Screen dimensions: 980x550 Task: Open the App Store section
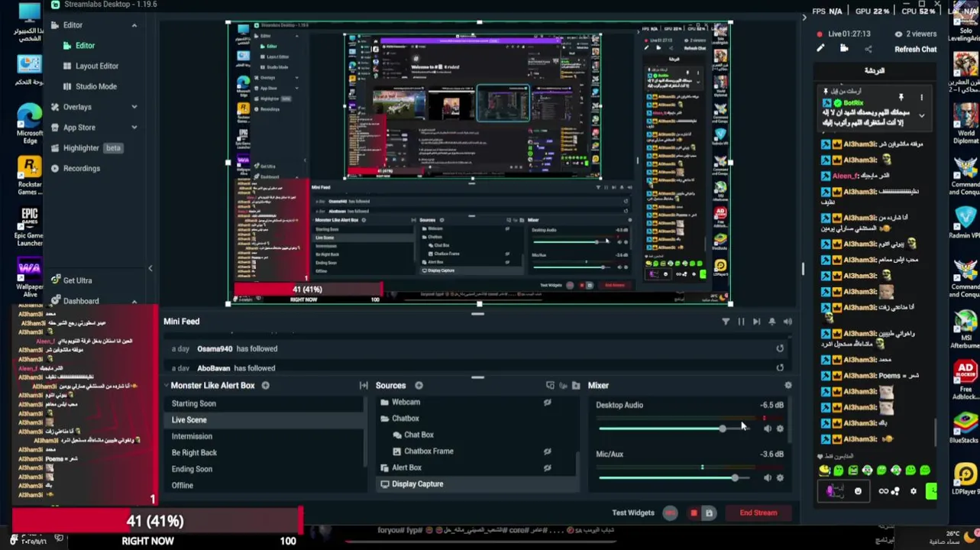coord(79,128)
